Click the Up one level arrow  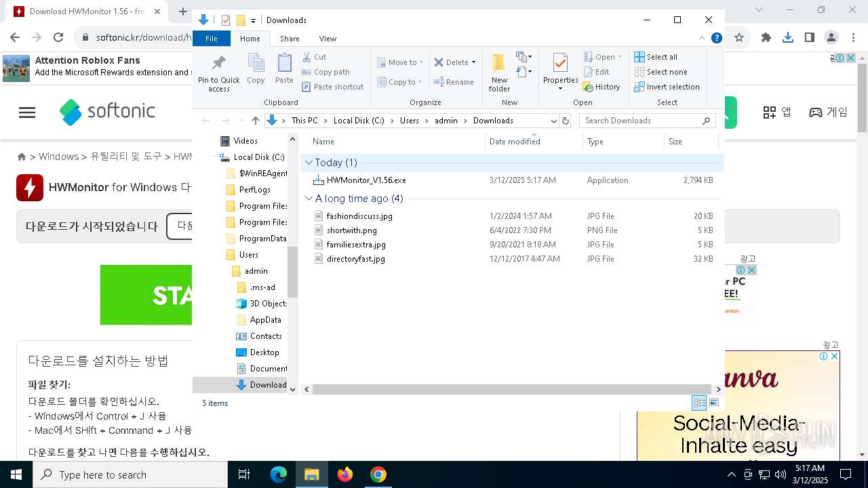point(255,121)
